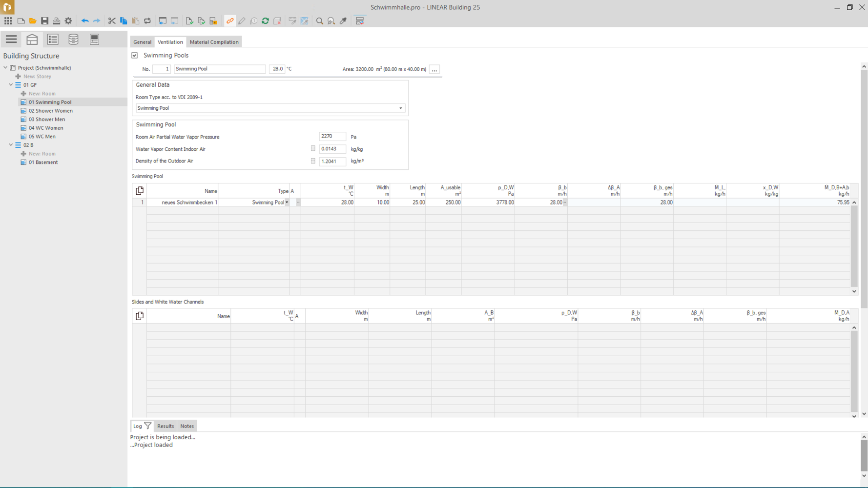The width and height of the screenshot is (868, 488).
Task: Toggle checkbox beside Density of Outdoor Air
Action: 313,161
